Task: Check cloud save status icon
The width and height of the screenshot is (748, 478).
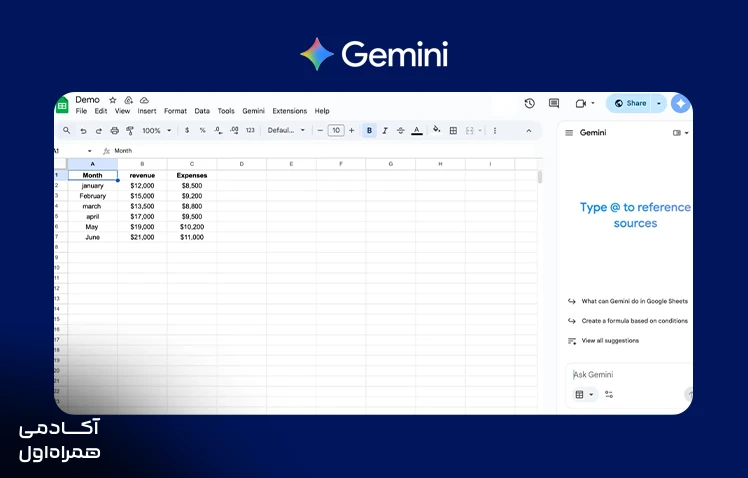Action: 144,100
